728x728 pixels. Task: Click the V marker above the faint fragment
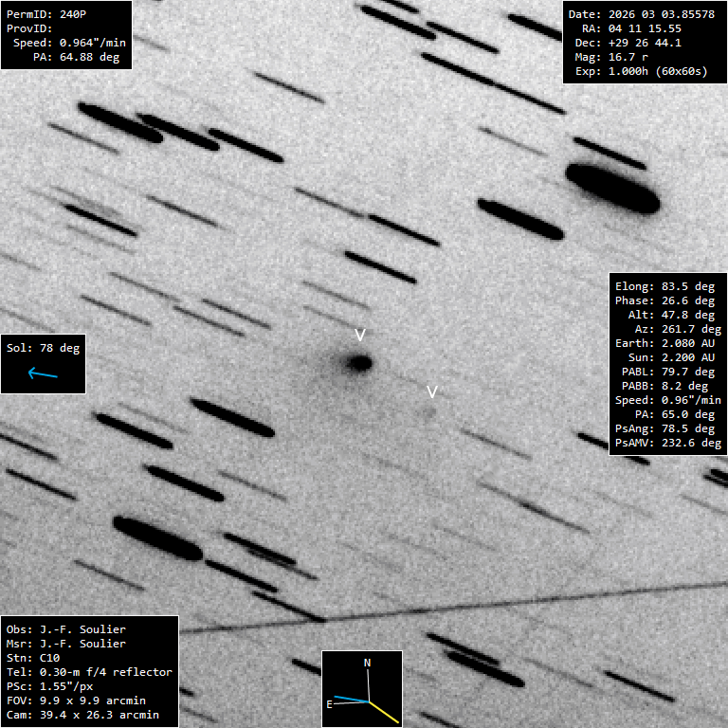[432, 391]
